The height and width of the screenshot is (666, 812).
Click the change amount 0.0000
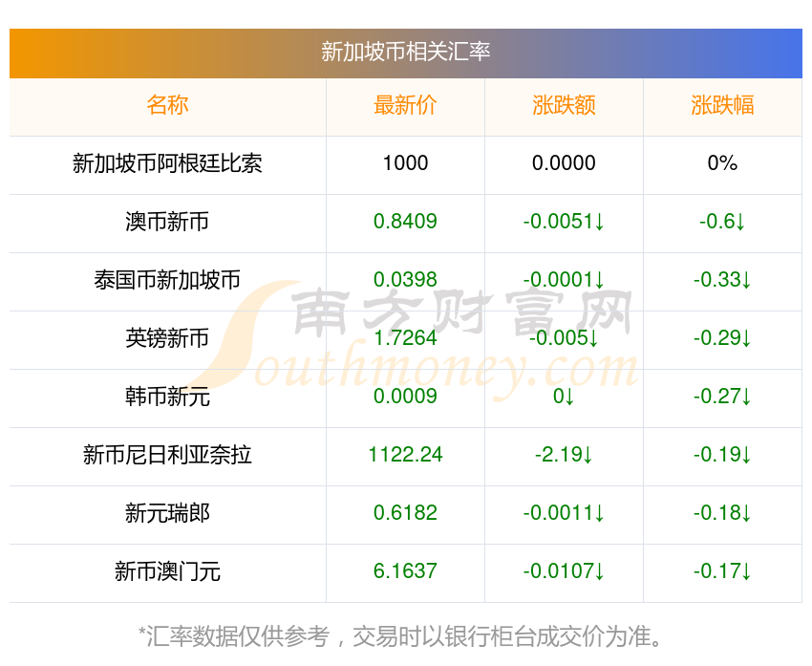pos(564,163)
